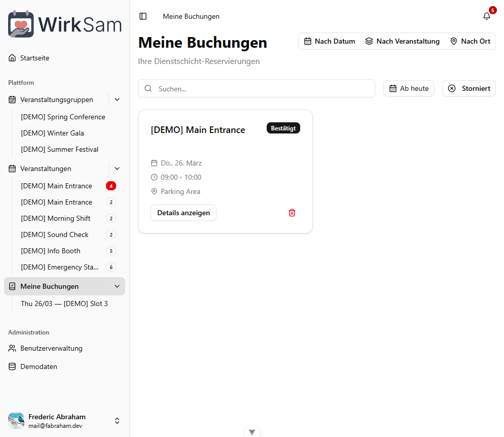Open [DEMO] Emergency Sta... event
This screenshot has height=437, width=504.
(60, 267)
